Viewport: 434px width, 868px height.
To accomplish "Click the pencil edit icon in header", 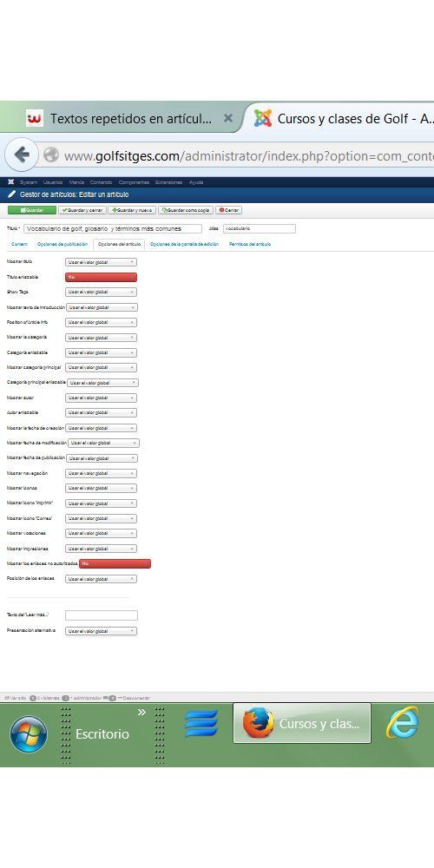I will (11, 194).
